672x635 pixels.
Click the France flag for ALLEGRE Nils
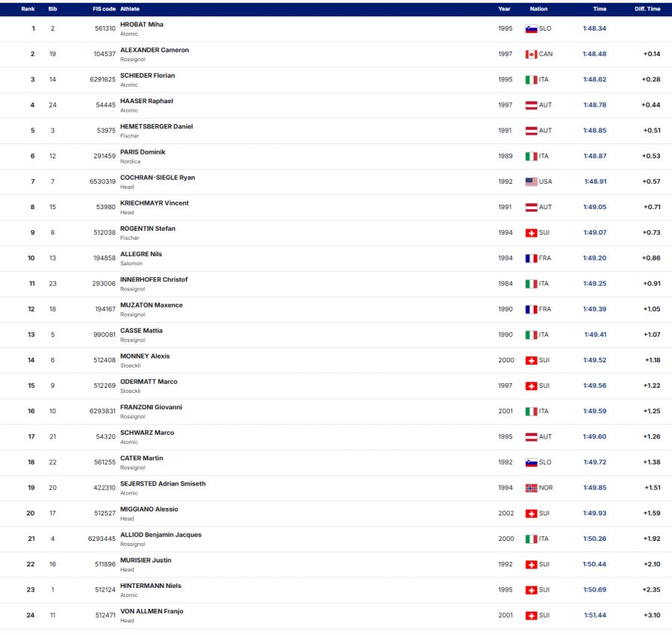(531, 258)
